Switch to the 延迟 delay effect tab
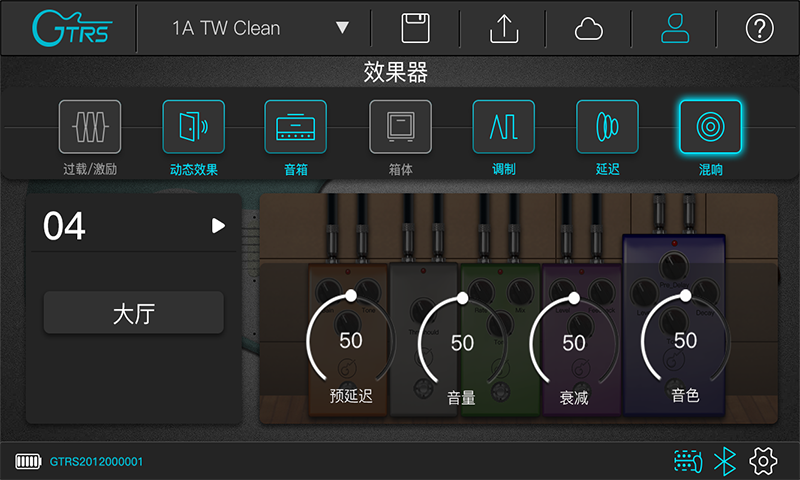The width and height of the screenshot is (800, 480). tap(607, 126)
